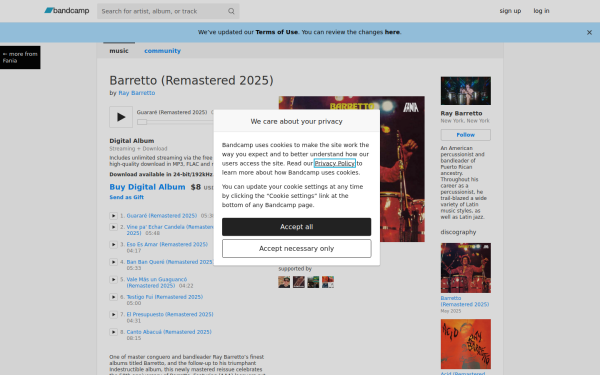Click Accept all cookies button
600x375 pixels.
[296, 227]
